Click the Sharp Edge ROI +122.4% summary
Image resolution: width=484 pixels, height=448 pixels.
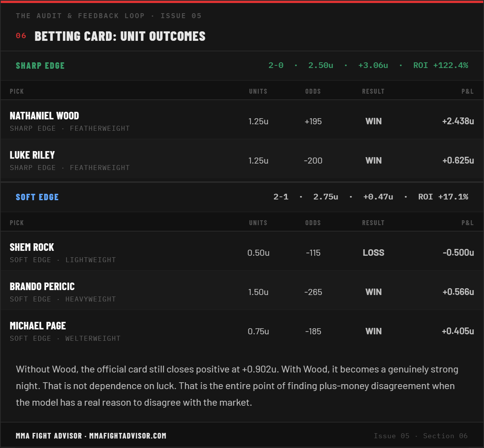441,65
